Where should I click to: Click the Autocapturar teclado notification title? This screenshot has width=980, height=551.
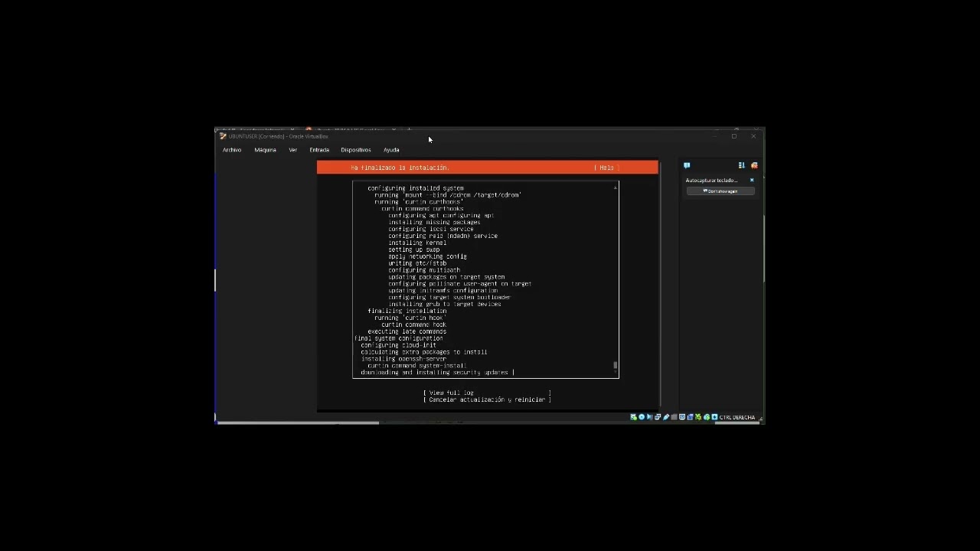coord(712,181)
